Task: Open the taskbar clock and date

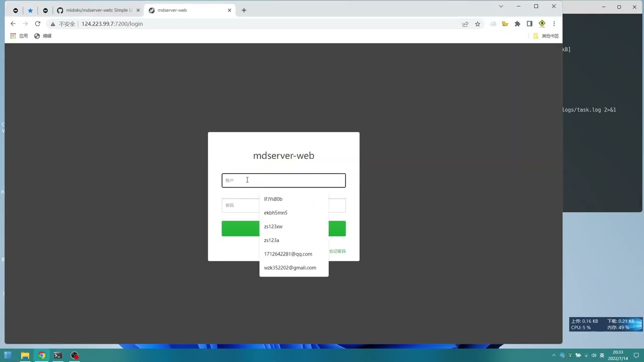Action: 618,355
